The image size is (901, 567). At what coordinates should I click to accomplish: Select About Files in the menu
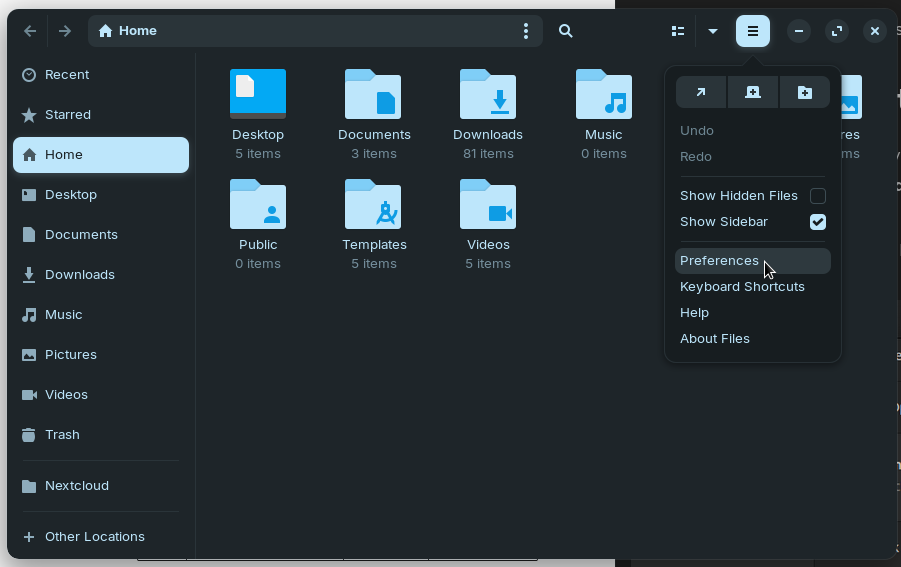[753, 339]
